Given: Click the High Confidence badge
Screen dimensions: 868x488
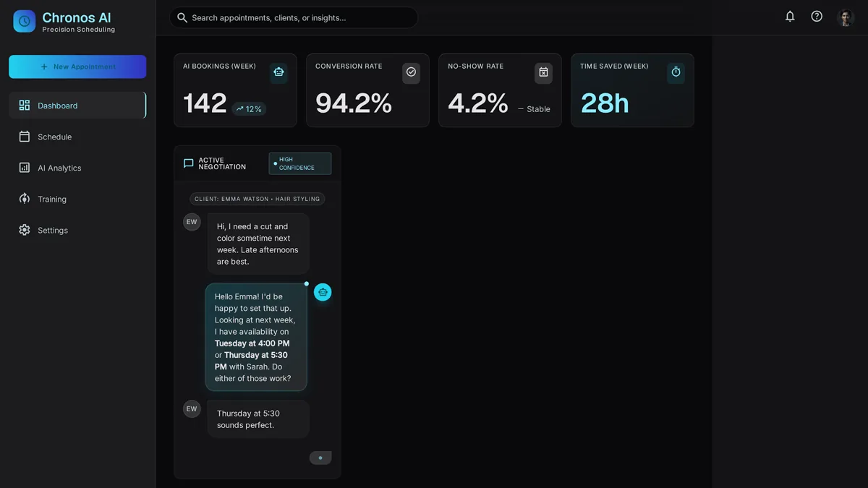Looking at the screenshot, I should 300,163.
